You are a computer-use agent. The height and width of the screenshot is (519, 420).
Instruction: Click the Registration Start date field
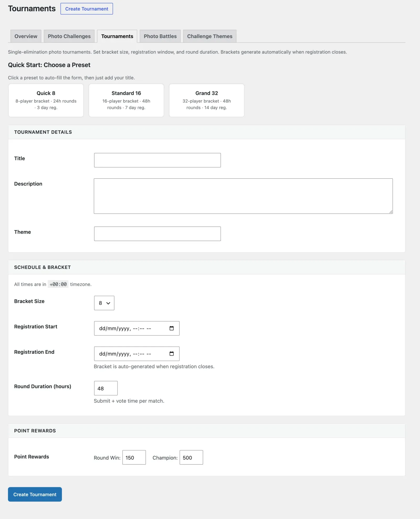(137, 328)
